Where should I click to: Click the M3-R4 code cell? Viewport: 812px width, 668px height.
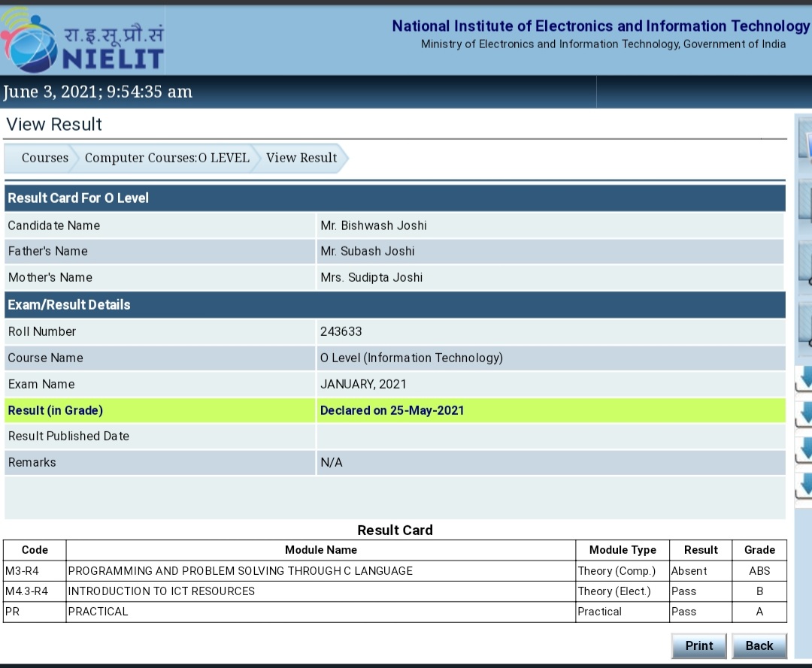coord(22,571)
